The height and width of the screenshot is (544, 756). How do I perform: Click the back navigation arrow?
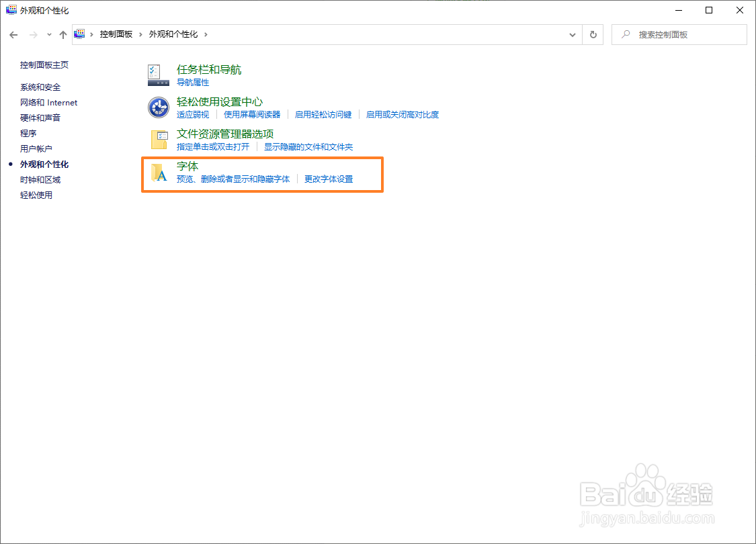tap(13, 34)
